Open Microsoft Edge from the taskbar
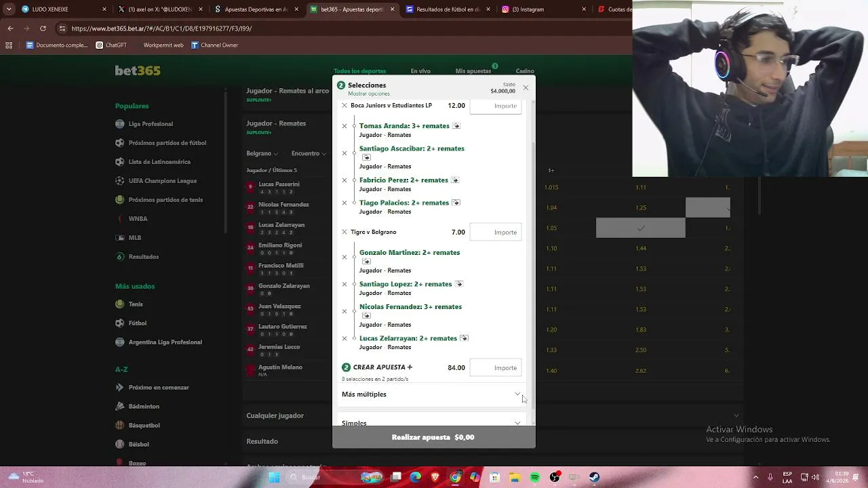Screen dimensions: 868x488 [x=416, y=477]
